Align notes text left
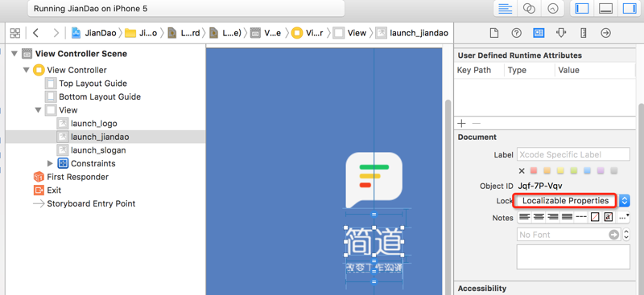Viewport: 644px width, 295px height. (x=525, y=217)
